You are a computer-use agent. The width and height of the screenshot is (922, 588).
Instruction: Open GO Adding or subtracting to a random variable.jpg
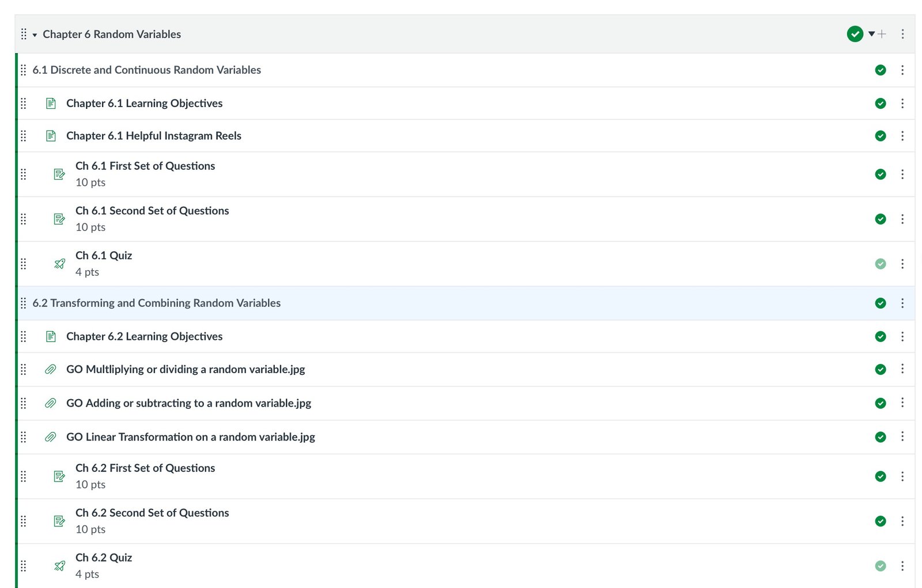(188, 403)
